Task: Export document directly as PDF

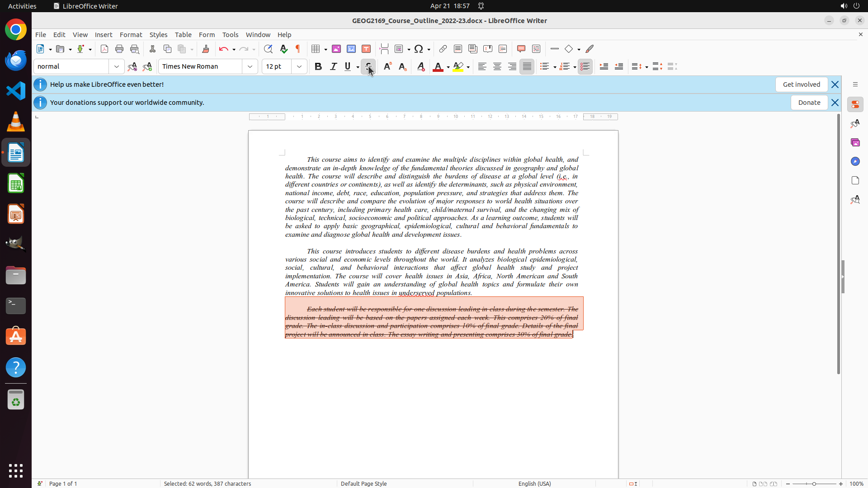Action: [104, 49]
